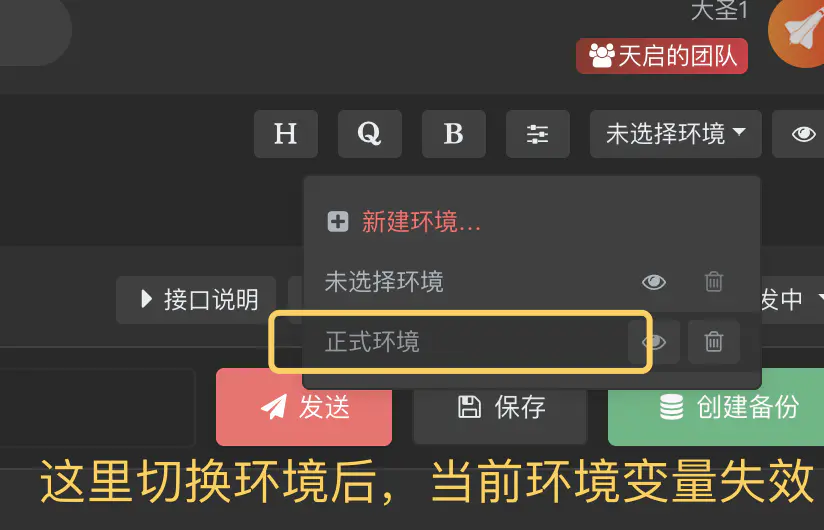Select 正式环境 from the environment list
Image resolution: width=824 pixels, height=530 pixels.
point(372,342)
